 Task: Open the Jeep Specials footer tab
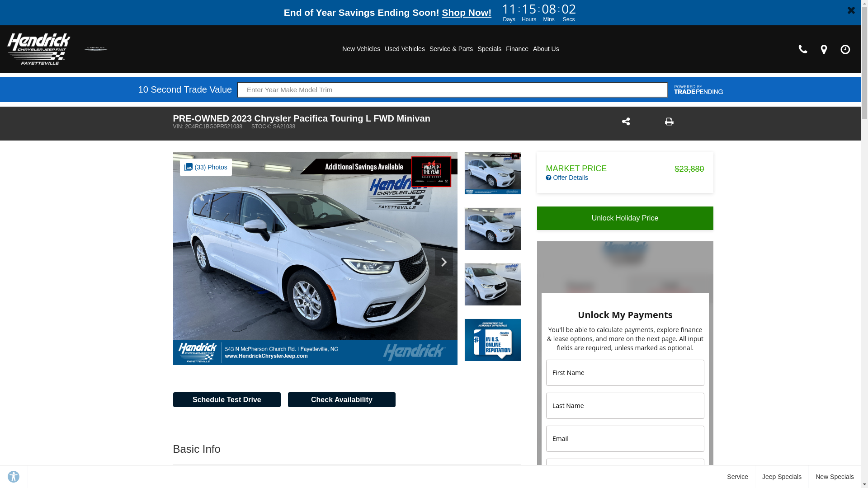pos(782,477)
